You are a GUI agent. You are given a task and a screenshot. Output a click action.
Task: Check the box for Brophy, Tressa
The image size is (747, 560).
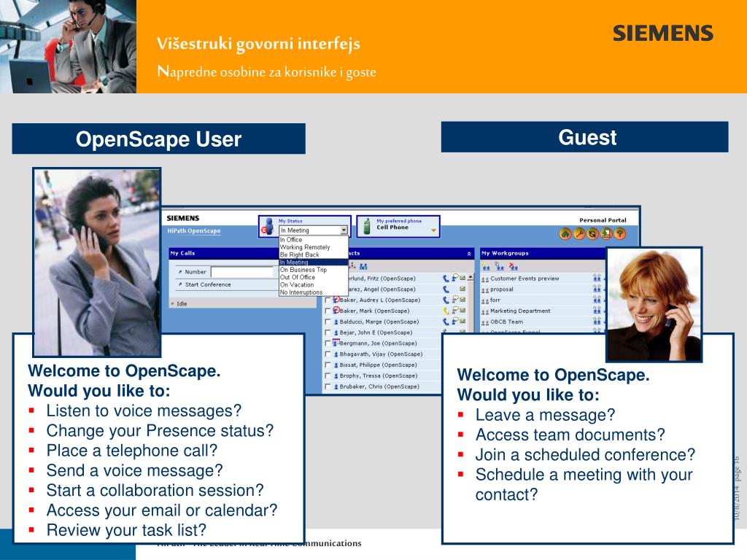(328, 376)
